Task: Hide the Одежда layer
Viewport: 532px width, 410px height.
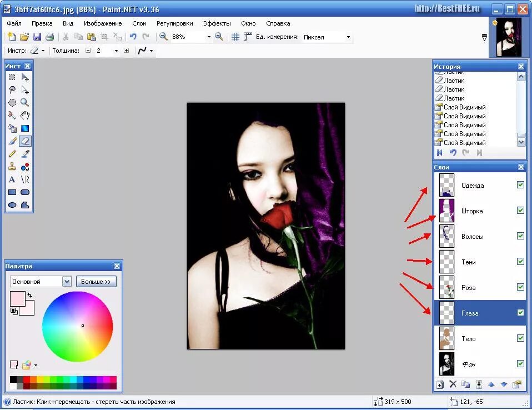Action: [520, 185]
